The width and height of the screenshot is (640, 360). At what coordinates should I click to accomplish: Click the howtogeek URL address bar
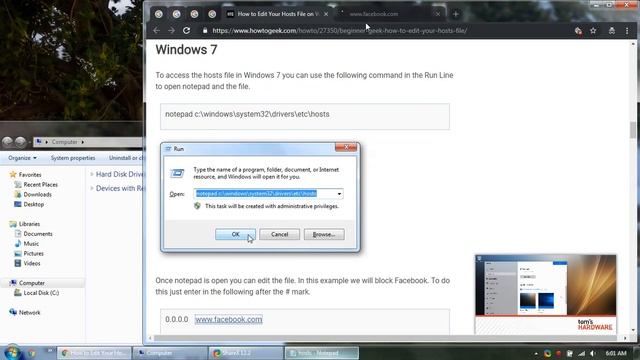(x=340, y=31)
